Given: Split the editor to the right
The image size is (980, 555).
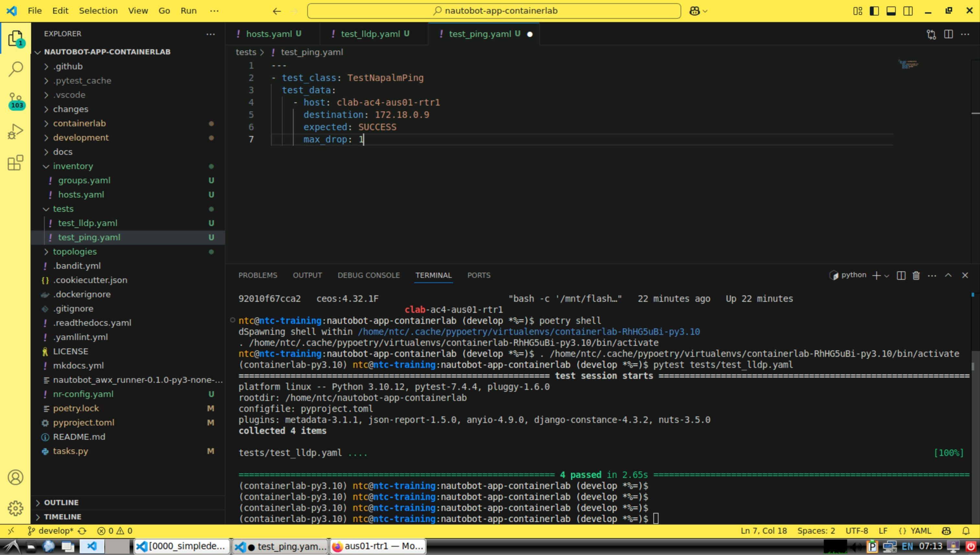Looking at the screenshot, I should point(948,34).
